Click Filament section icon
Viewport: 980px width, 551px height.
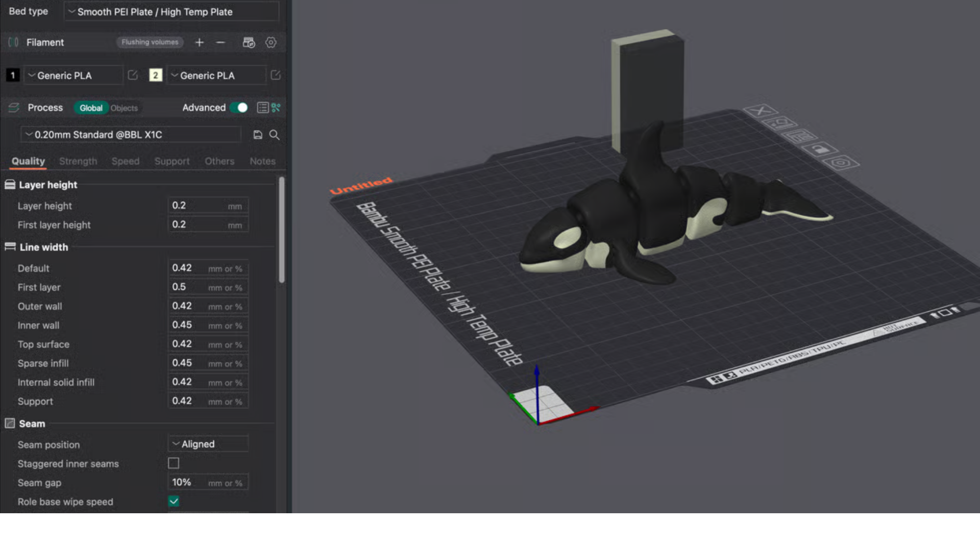pyautogui.click(x=13, y=42)
